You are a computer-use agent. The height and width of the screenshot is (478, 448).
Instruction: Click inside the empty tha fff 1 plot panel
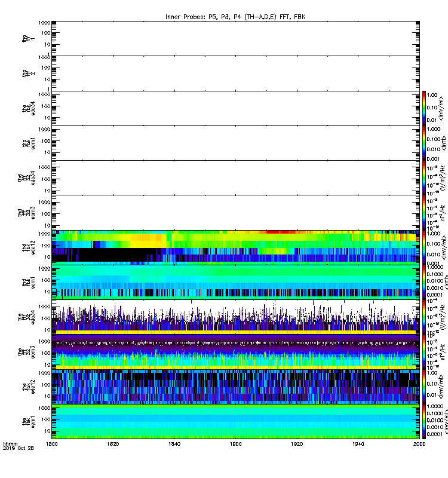[x=235, y=39]
